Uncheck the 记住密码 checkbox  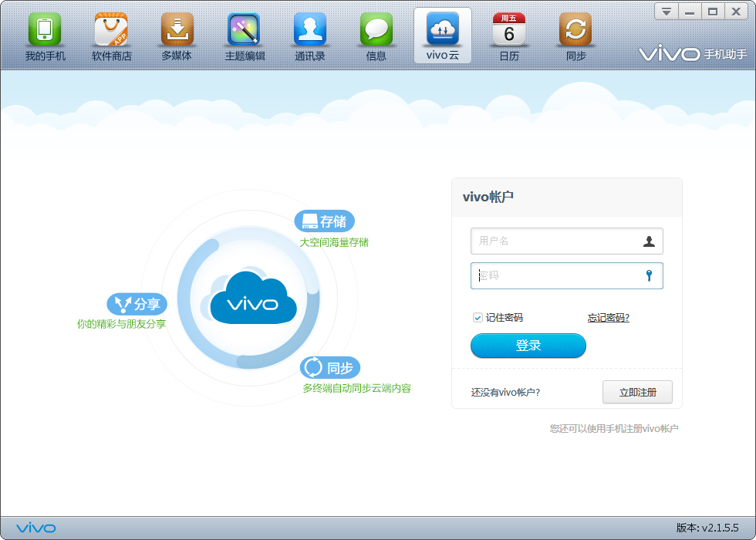point(478,318)
